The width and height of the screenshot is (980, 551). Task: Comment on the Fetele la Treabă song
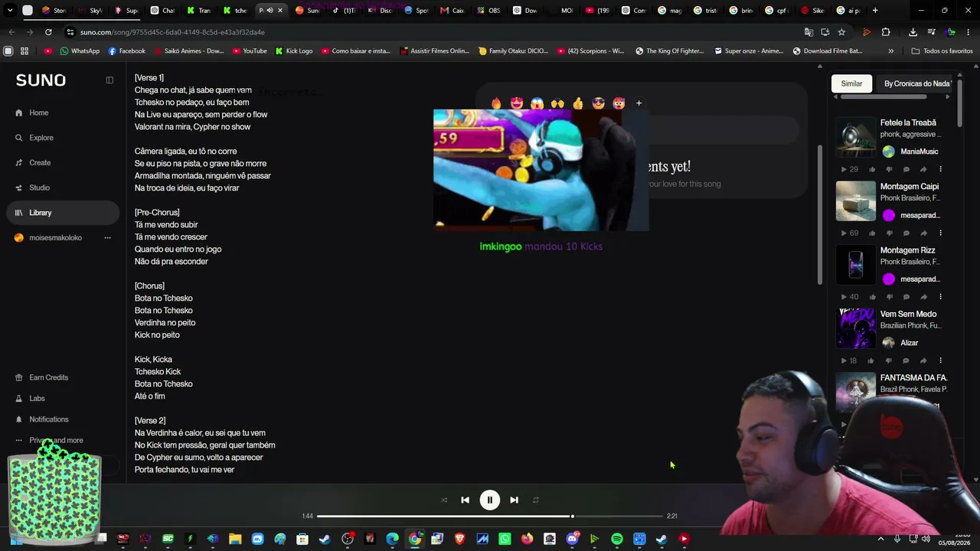906,169
